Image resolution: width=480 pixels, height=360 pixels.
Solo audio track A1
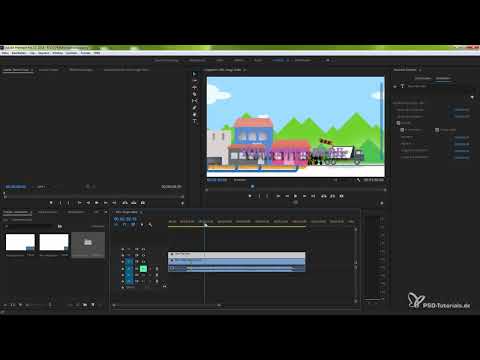[150, 268]
